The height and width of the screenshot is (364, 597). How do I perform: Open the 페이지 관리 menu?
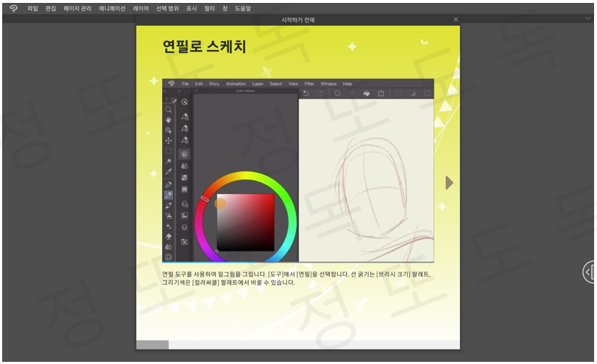coord(77,8)
